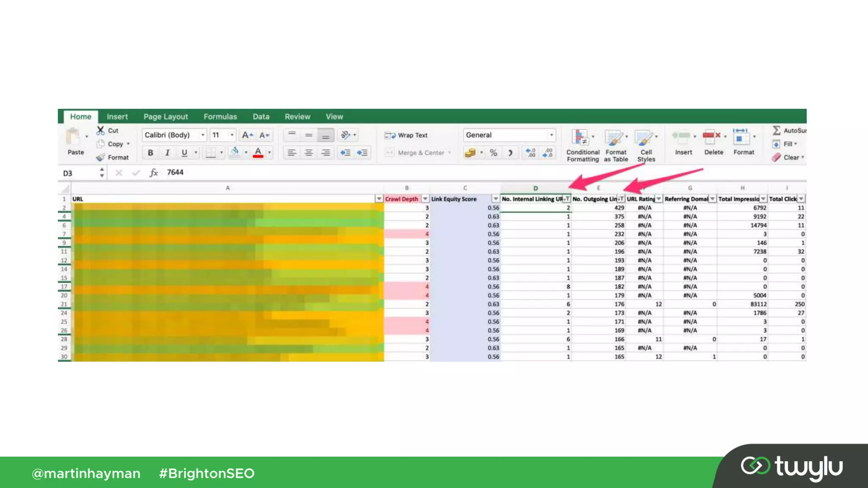
Task: Click the AutoSum sigma icon
Action: pos(776,130)
